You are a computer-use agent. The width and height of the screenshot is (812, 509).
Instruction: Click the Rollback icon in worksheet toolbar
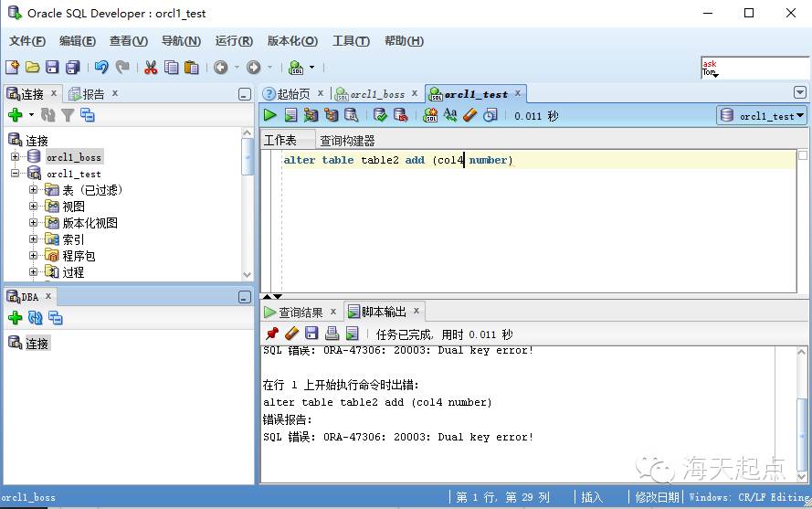click(x=400, y=115)
